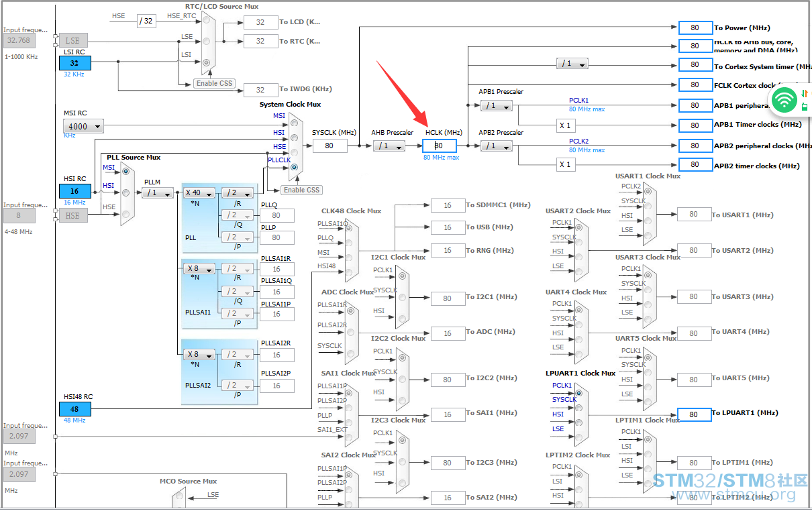Screen dimensions: 812x511
Task: Click the HCLK (MHz) input field
Action: coord(440,146)
